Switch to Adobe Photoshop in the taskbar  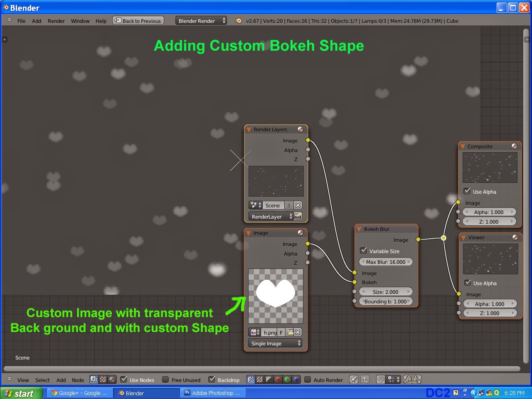pyautogui.click(x=213, y=392)
